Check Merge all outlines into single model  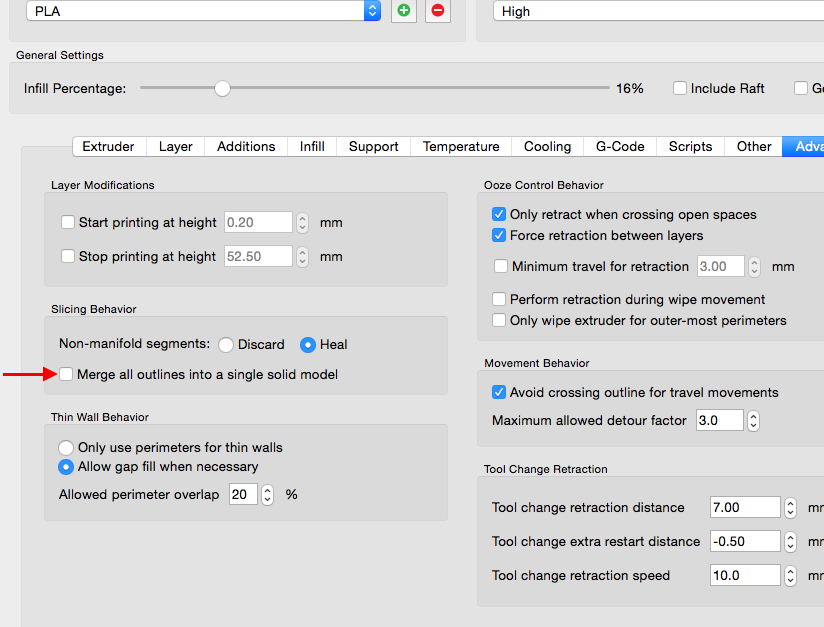pos(66,374)
